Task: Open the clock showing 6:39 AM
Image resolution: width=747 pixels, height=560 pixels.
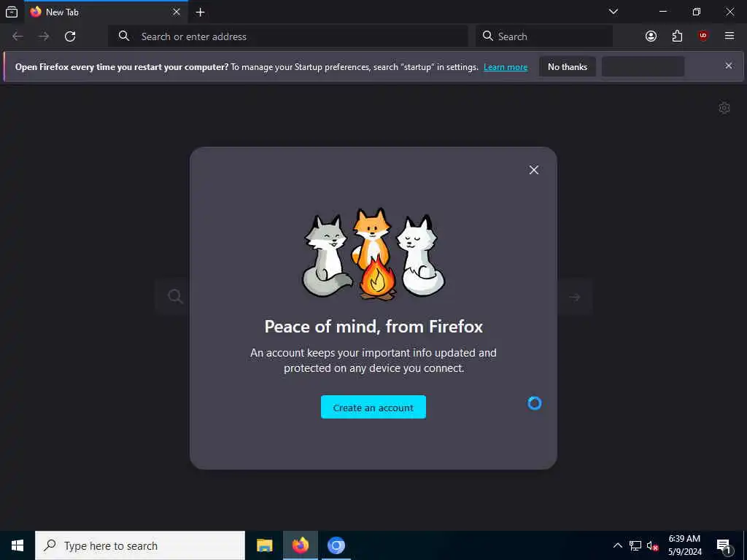Action: click(x=684, y=545)
